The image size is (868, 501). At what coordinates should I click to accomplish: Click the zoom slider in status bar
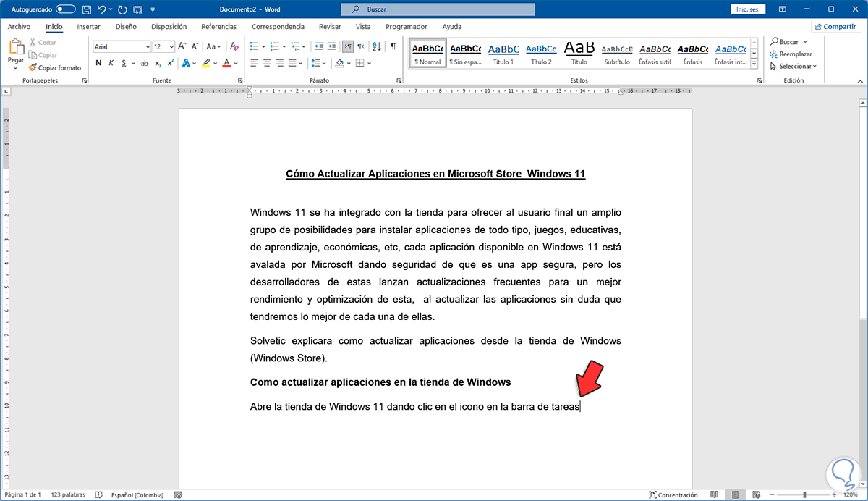pos(804,495)
